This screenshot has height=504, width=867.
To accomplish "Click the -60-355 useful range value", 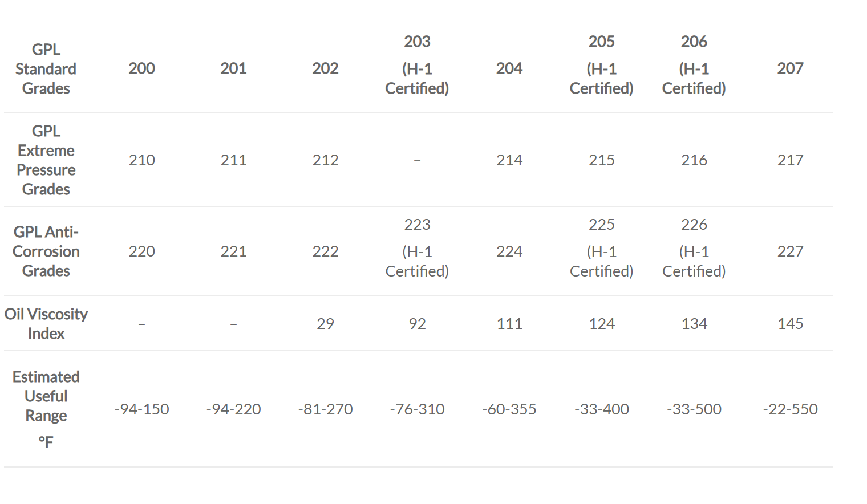I will [509, 409].
